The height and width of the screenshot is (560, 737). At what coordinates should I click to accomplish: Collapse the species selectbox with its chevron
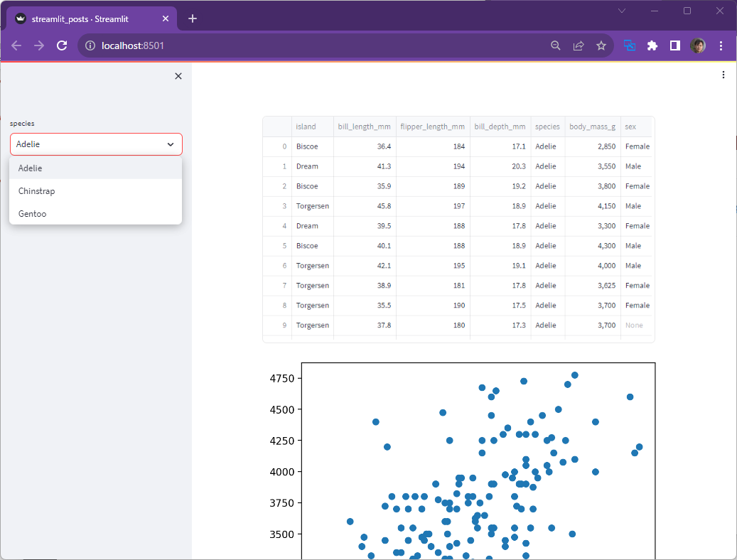pos(171,144)
